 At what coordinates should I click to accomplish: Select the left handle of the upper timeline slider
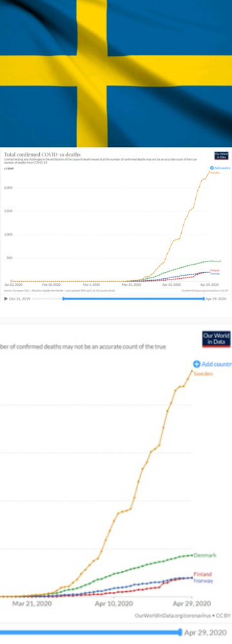point(63,299)
